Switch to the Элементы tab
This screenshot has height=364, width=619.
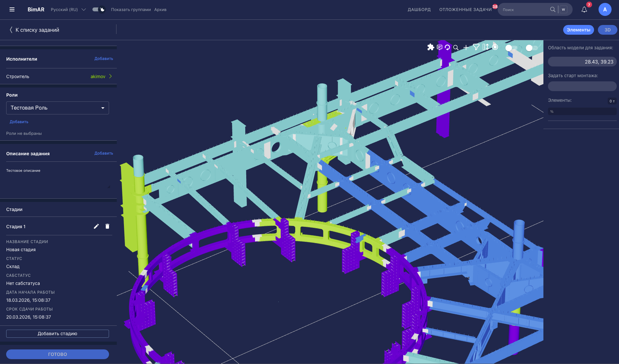pyautogui.click(x=578, y=30)
